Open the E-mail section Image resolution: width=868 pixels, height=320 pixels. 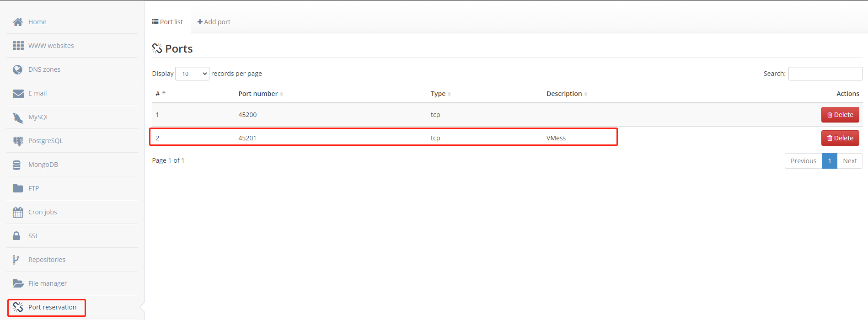coord(38,93)
